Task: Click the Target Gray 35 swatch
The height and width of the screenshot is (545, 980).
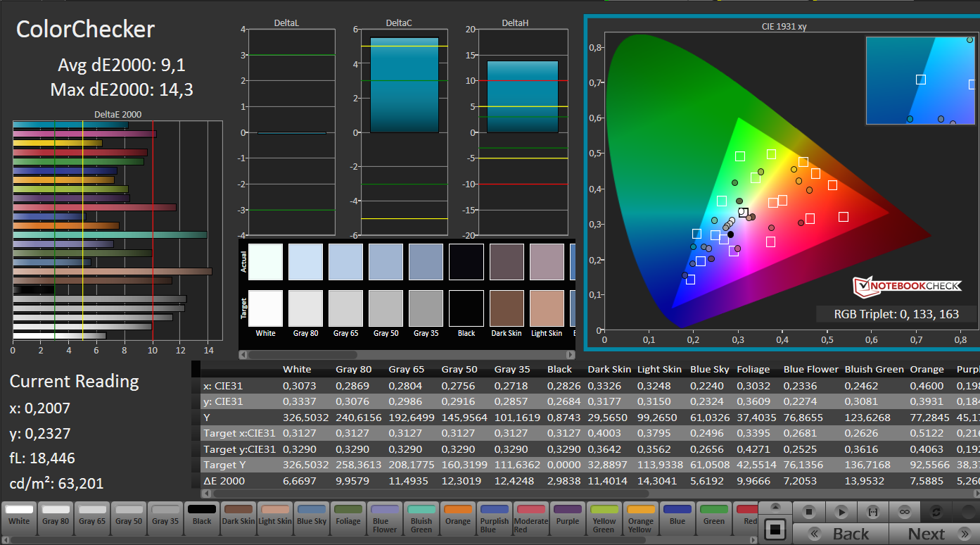Action: (x=426, y=308)
